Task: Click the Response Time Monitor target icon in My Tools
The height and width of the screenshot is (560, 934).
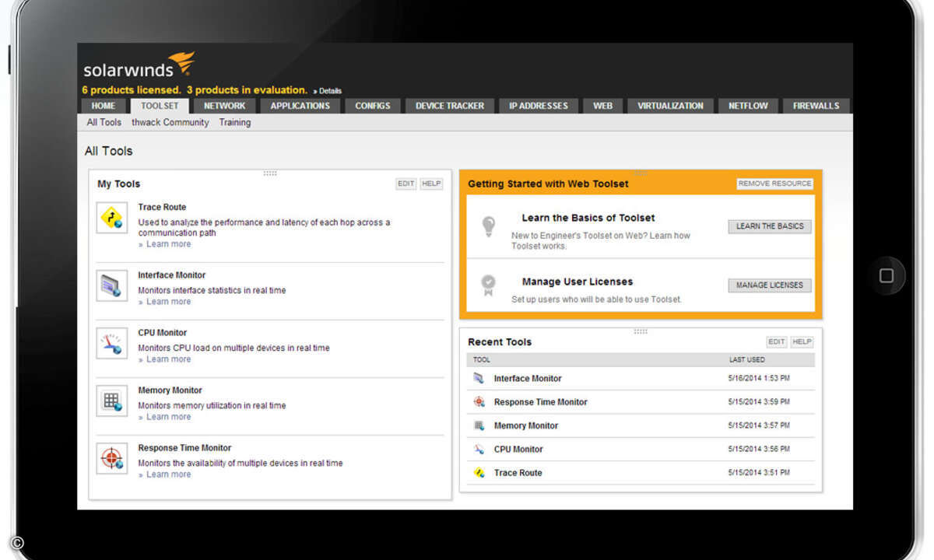Action: pos(112,459)
